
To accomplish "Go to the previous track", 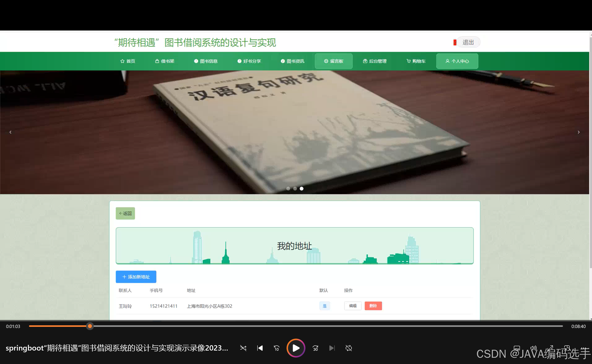I will click(260, 348).
